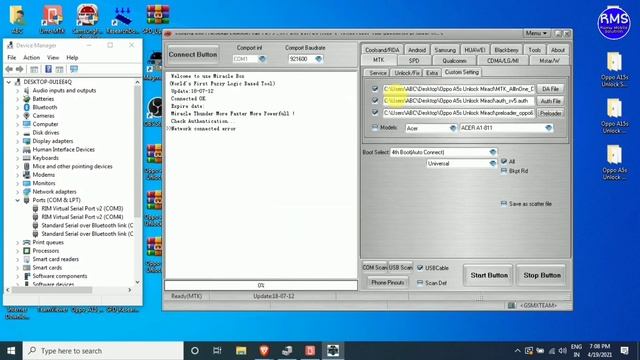Enable the Models checkbox
Viewport: 640px width, 360px height.
click(375, 127)
